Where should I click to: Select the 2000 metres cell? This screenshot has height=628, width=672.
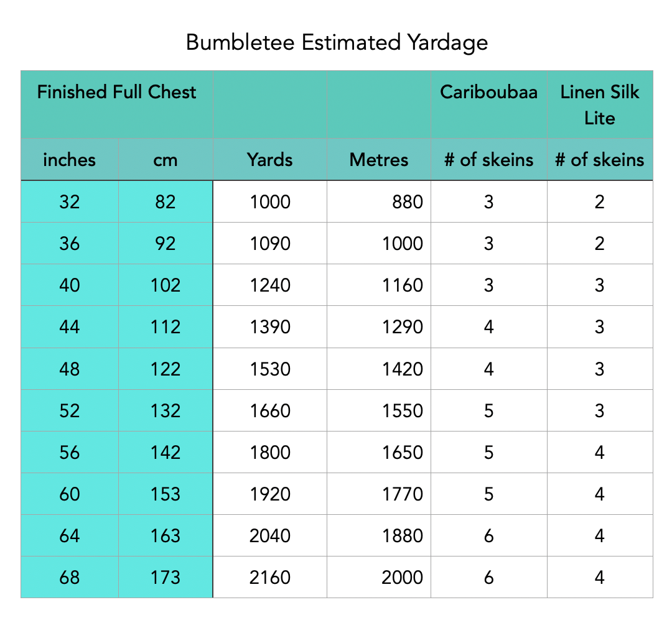[x=403, y=577]
